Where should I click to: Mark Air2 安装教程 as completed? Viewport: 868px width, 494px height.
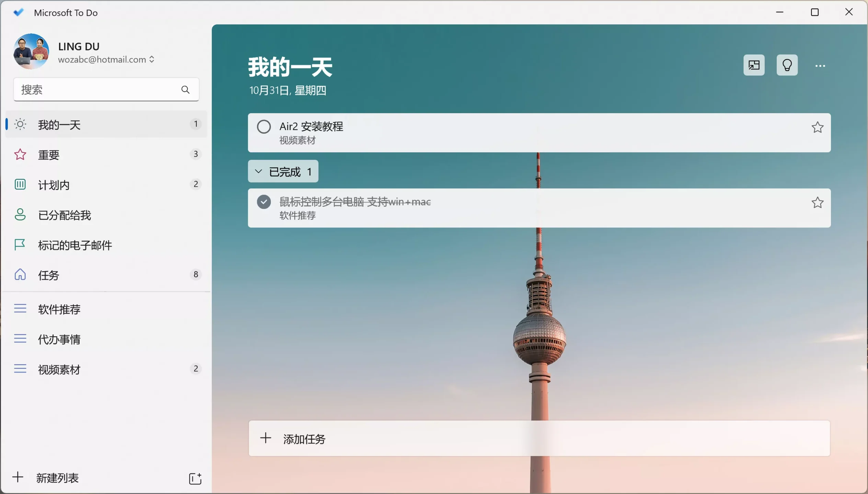point(264,127)
